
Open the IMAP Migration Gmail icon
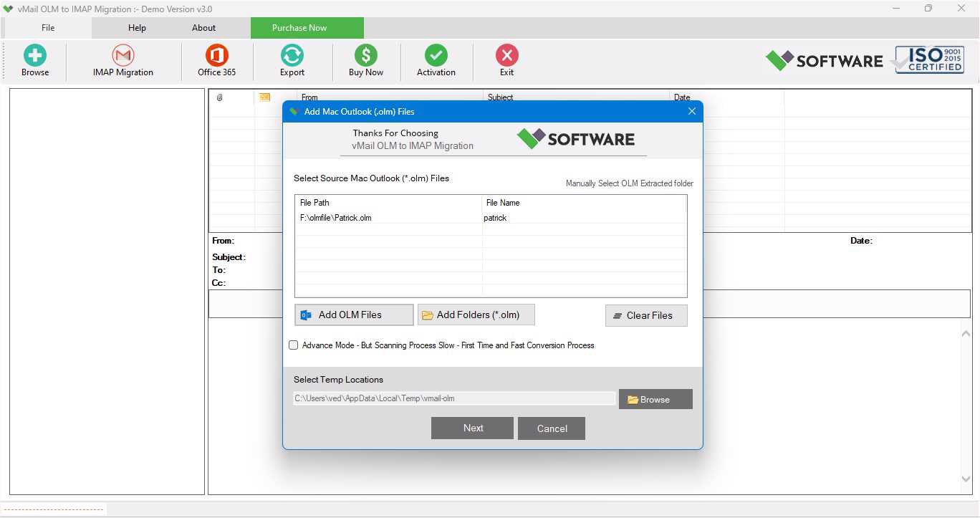(123, 55)
